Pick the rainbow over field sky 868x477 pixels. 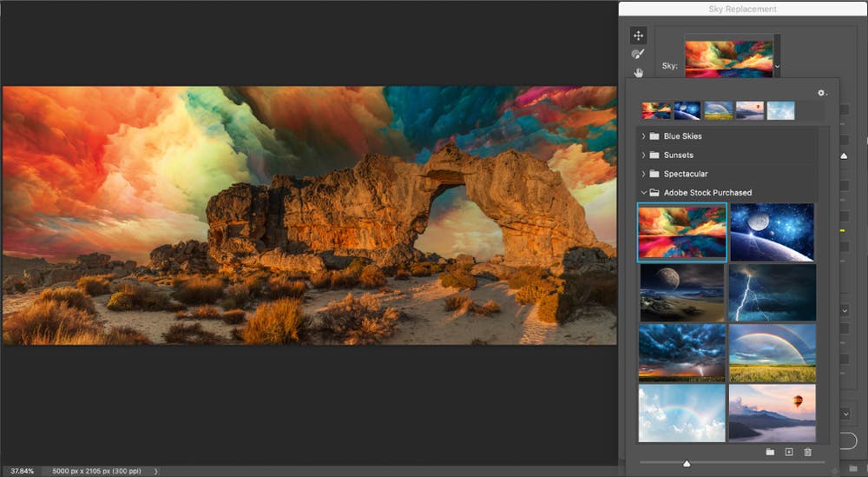point(773,353)
